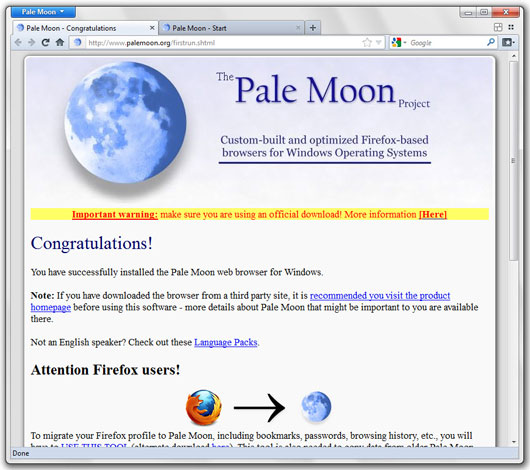Click the URL address field
The height and width of the screenshot is (470, 530).
pyautogui.click(x=223, y=43)
